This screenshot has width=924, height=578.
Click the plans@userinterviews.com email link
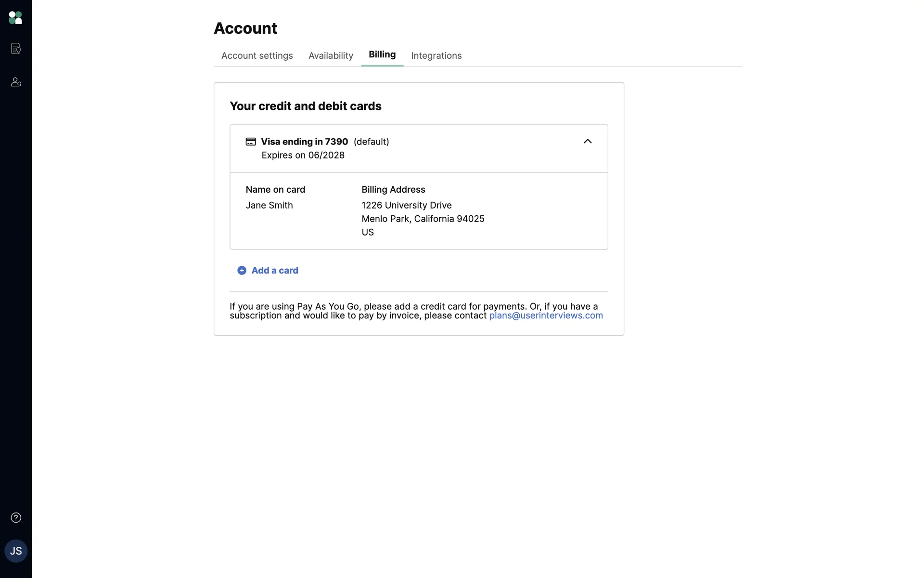tap(546, 316)
